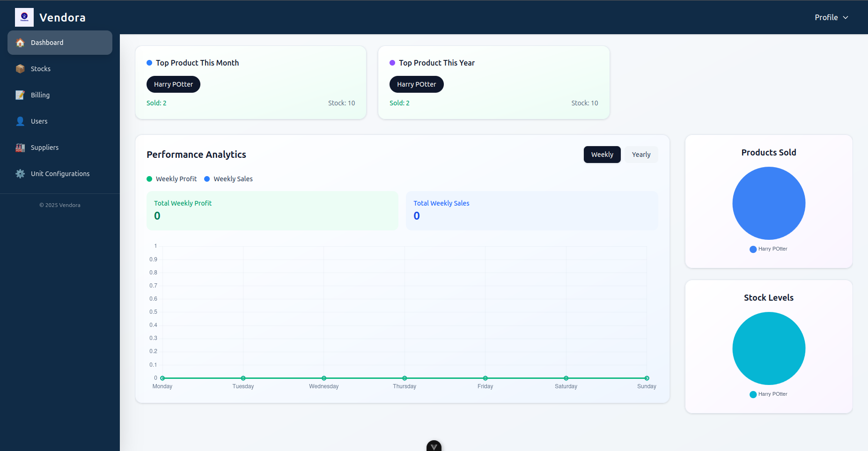Click the Sunday data point on chart
Viewport: 868px width, 451px height.
647,378
